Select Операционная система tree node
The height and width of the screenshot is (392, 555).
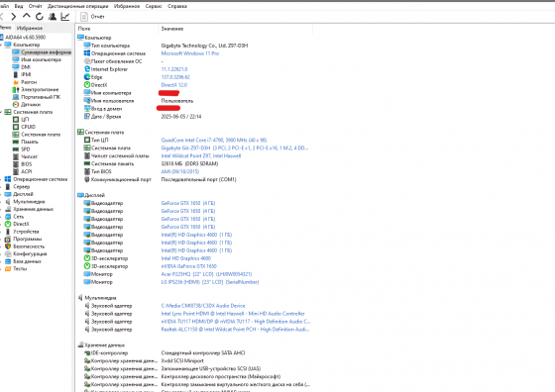pyautogui.click(x=40, y=179)
